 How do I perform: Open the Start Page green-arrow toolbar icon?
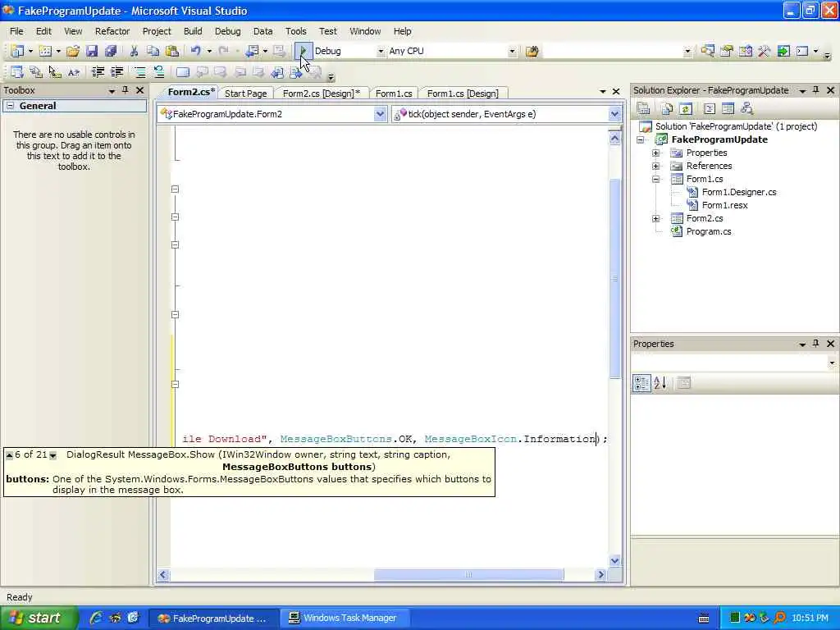pyautogui.click(x=783, y=51)
